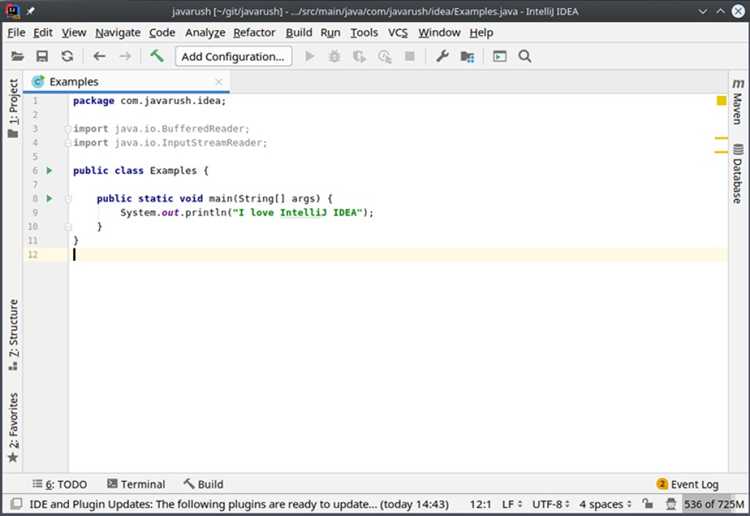
Task: Open the Maven tool window
Action: coord(738,101)
